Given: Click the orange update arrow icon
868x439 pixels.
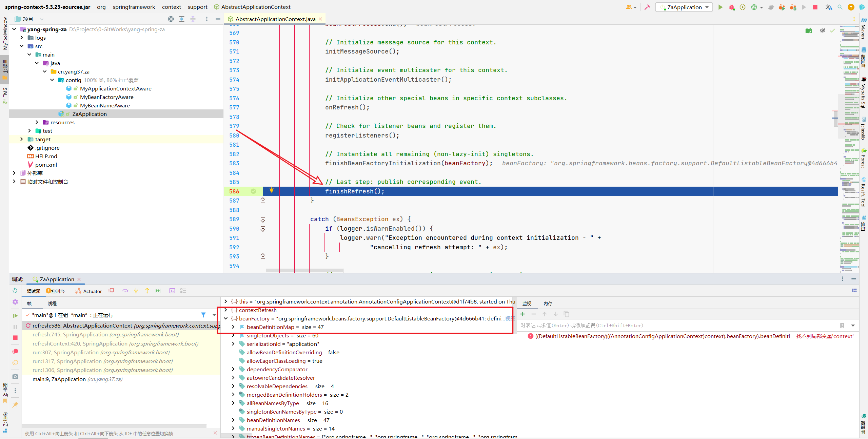Looking at the screenshot, I should click(x=851, y=7).
